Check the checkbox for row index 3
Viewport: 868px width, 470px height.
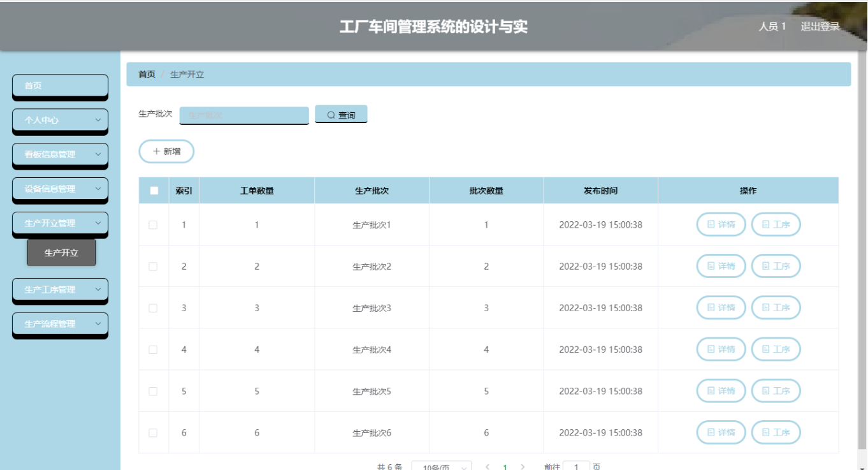153,308
